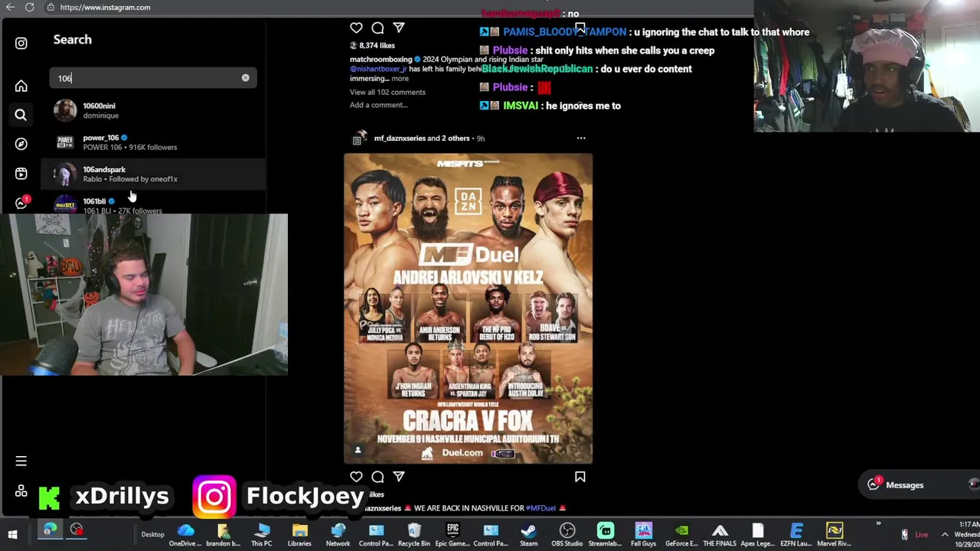This screenshot has width=980, height=551.
Task: Open the Reels sidebar icon
Action: [21, 174]
